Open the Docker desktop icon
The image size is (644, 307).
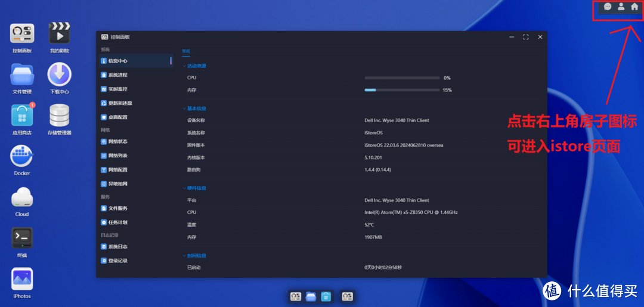pos(22,157)
